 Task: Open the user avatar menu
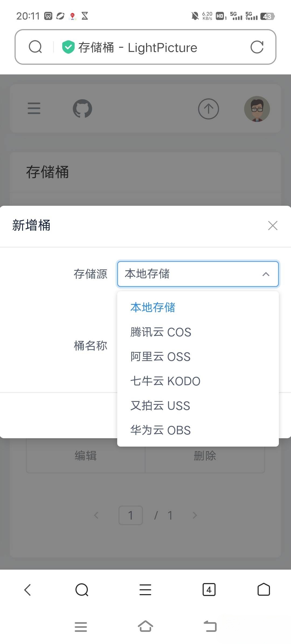pyautogui.click(x=257, y=109)
